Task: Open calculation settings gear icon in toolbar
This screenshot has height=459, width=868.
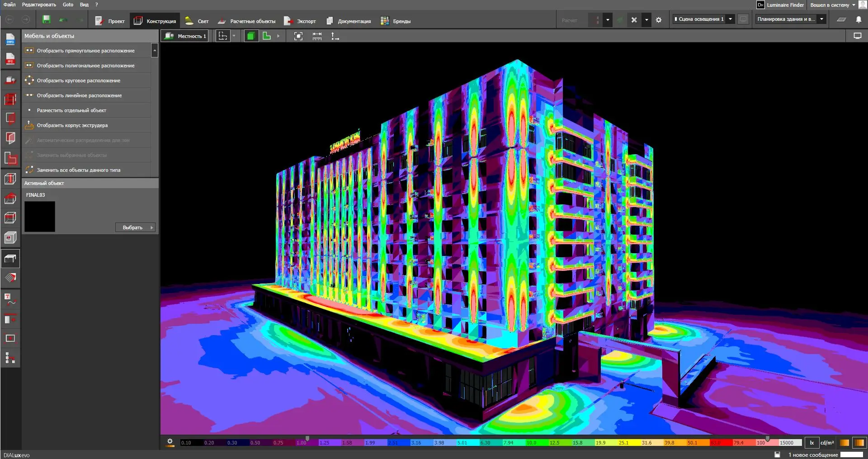Action: pyautogui.click(x=659, y=20)
